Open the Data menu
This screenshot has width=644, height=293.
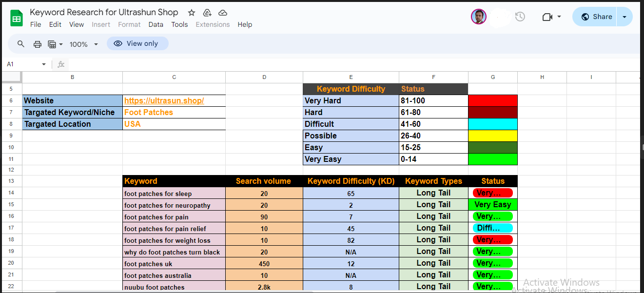pyautogui.click(x=156, y=24)
